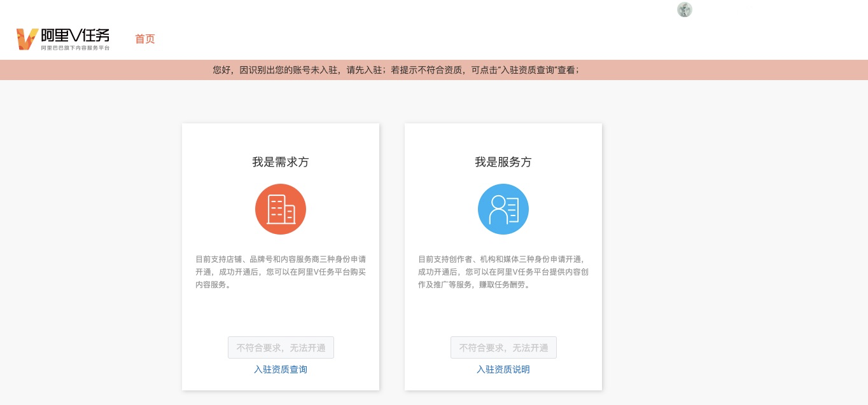Click the blue person icon under 我是服务方
Image resolution: width=868 pixels, height=405 pixels.
(x=503, y=209)
